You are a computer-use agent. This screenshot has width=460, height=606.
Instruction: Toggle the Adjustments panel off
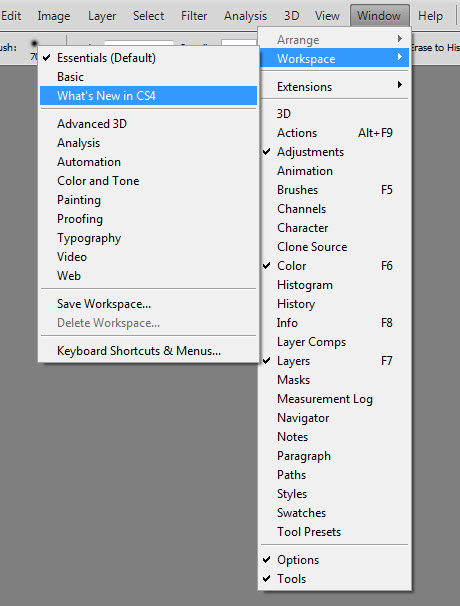334,152
